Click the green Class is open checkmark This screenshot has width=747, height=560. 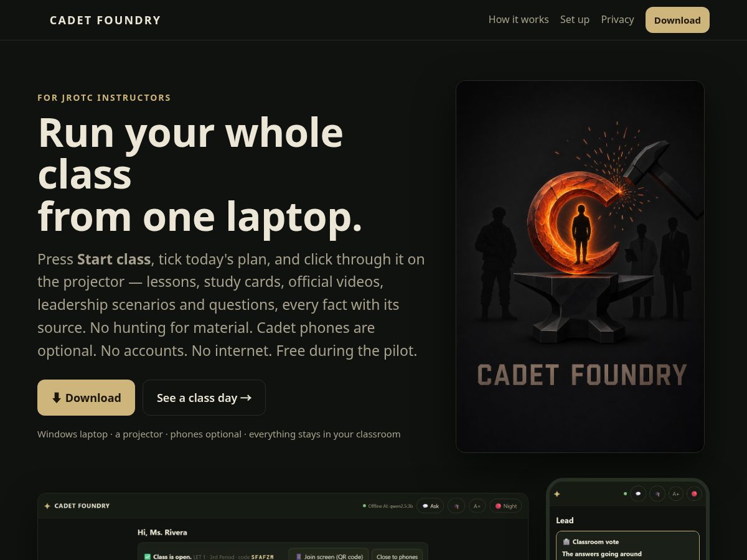click(148, 556)
